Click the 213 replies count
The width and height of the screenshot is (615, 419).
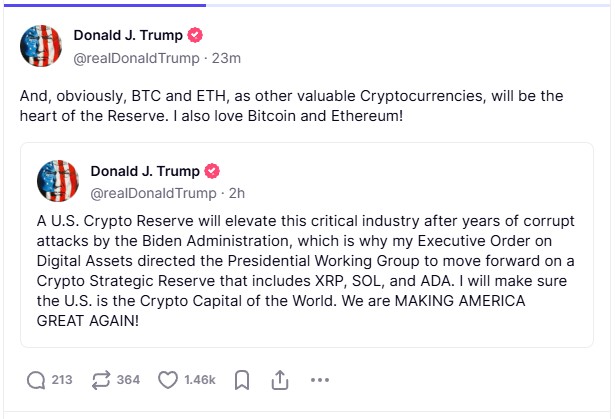tap(62, 380)
